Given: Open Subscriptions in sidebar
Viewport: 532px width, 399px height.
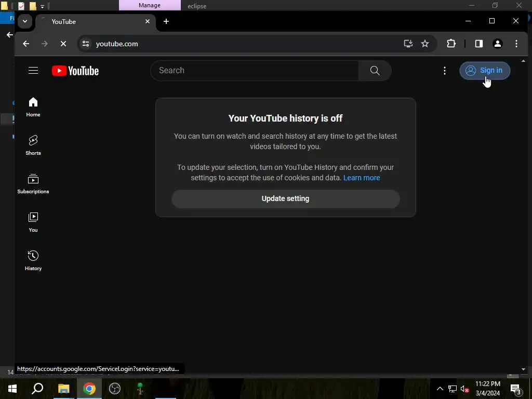Looking at the screenshot, I should (33, 184).
